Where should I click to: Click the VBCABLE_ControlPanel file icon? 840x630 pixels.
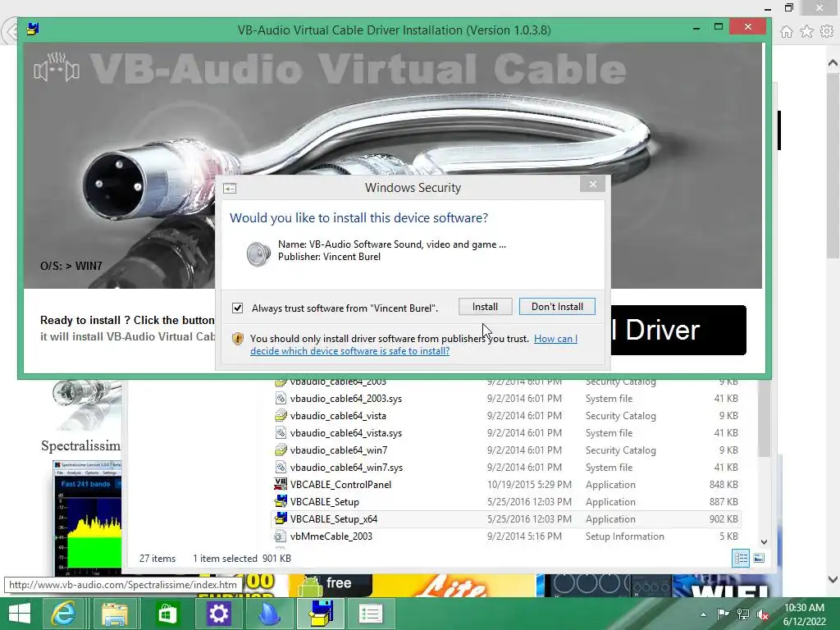tap(281, 484)
